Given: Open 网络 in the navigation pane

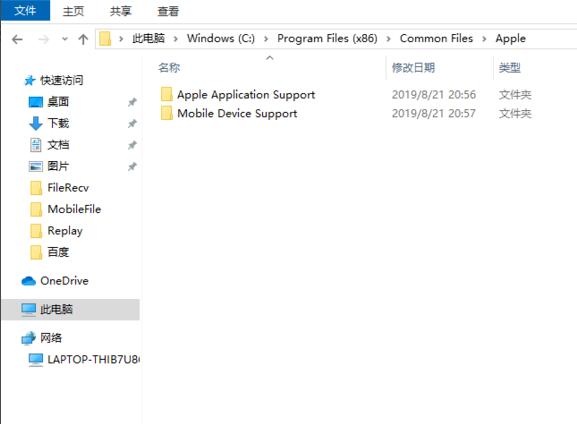Looking at the screenshot, I should (51, 338).
